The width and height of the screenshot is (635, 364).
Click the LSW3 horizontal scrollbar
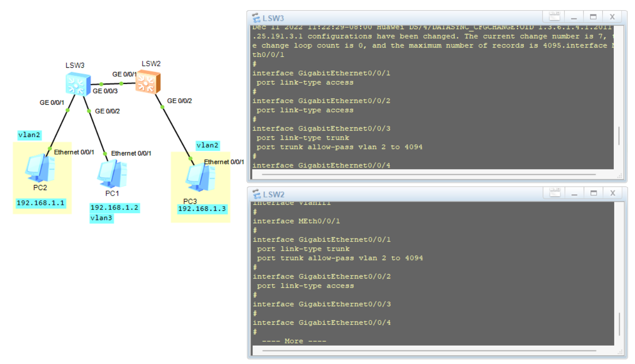point(434,175)
